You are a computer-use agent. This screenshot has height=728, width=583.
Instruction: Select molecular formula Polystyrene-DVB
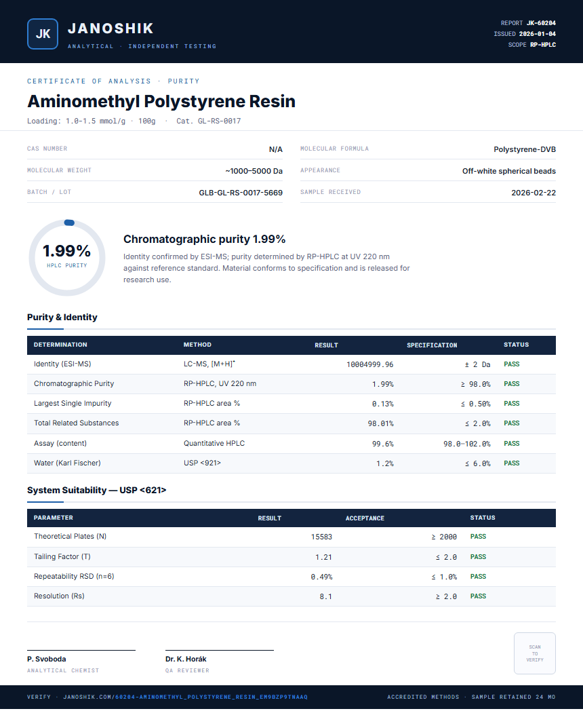pyautogui.click(x=525, y=149)
